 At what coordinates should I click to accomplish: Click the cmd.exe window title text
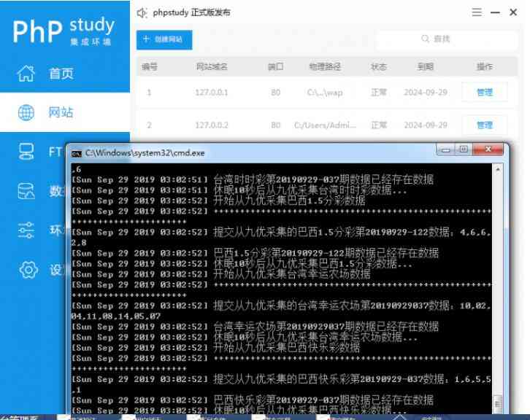tap(145, 153)
